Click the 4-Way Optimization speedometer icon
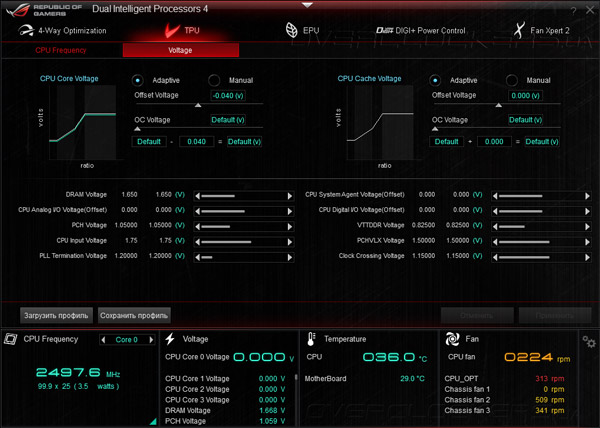Viewport: 600px width, 428px height. point(26,31)
